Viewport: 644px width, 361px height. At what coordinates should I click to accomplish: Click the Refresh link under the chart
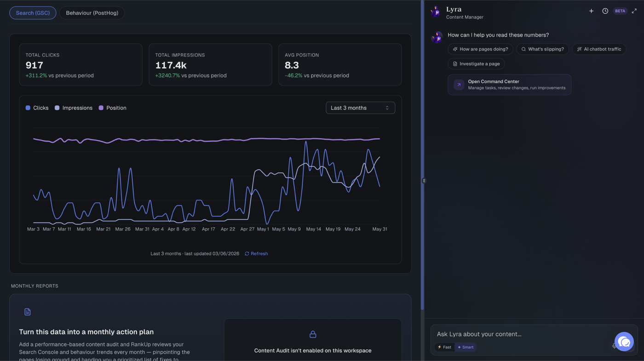pyautogui.click(x=256, y=253)
